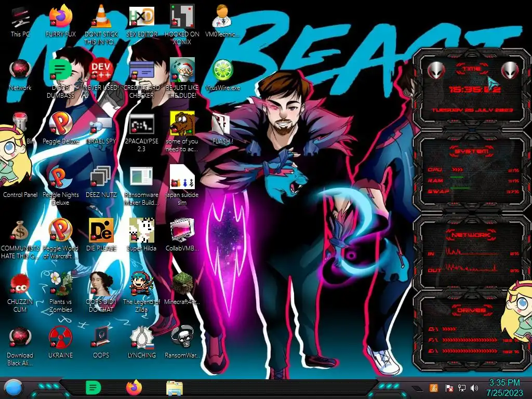Viewport: 532px width, 399px height.
Task: Click the right alien head widget icon
Action: pyautogui.click(x=510, y=71)
